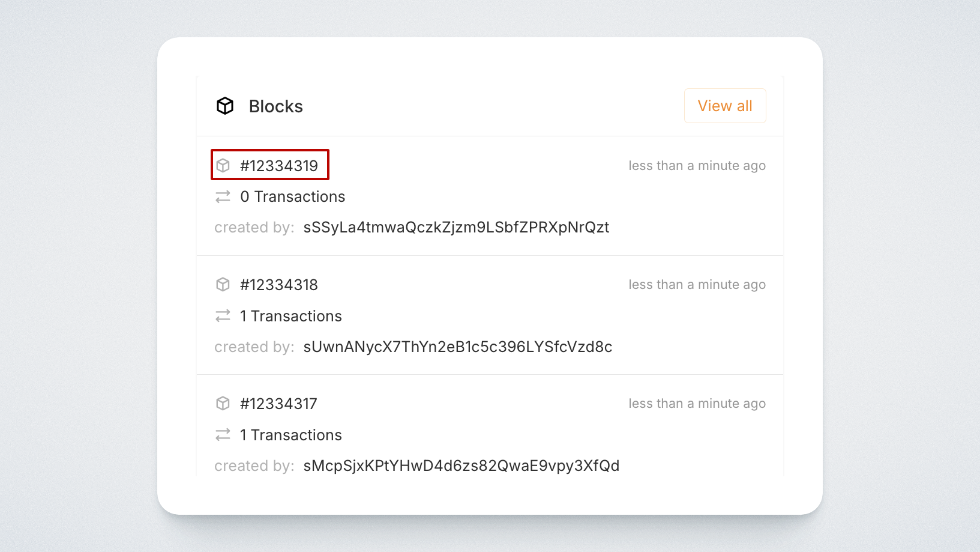
Task: Click cube icon beside block #12334318
Action: [223, 285]
